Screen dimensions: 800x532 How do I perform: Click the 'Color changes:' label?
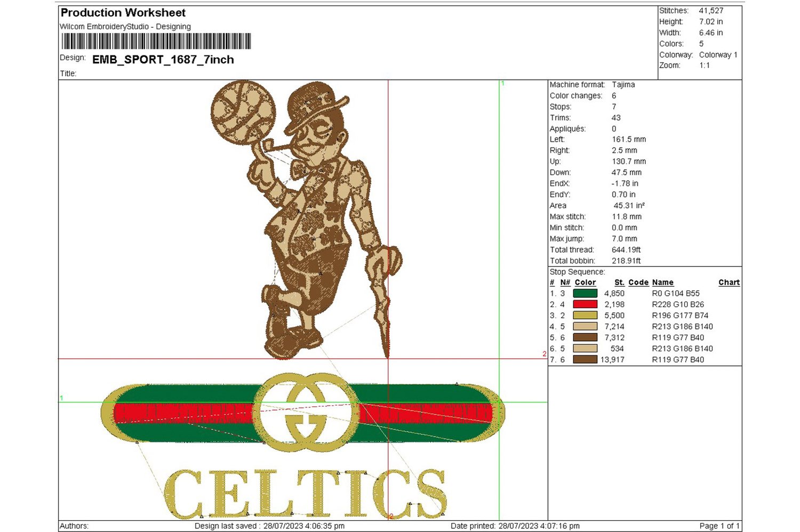point(576,96)
